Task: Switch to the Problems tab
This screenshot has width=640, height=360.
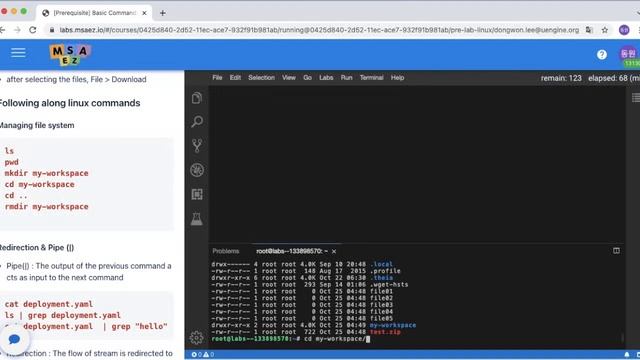Action: 226,251
